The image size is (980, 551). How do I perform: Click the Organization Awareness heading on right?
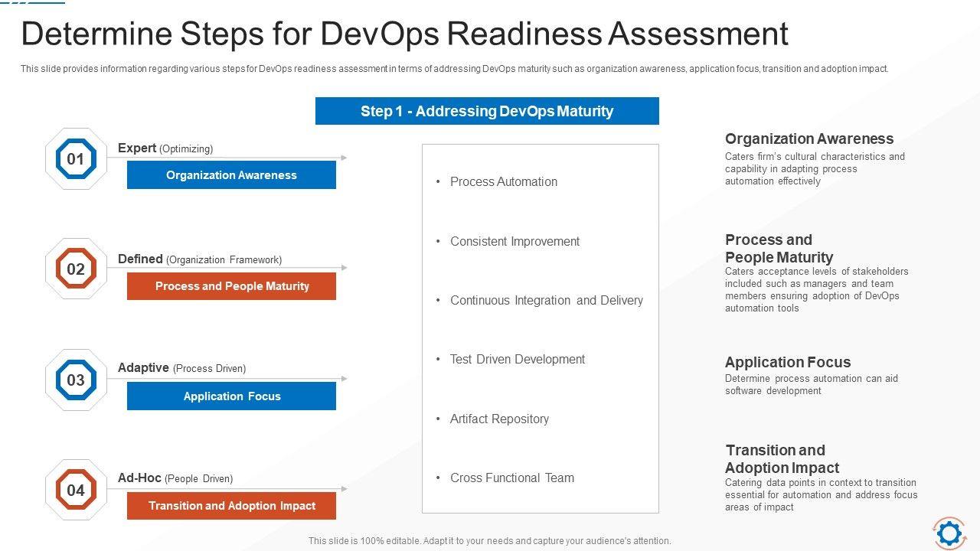pyautogui.click(x=809, y=139)
